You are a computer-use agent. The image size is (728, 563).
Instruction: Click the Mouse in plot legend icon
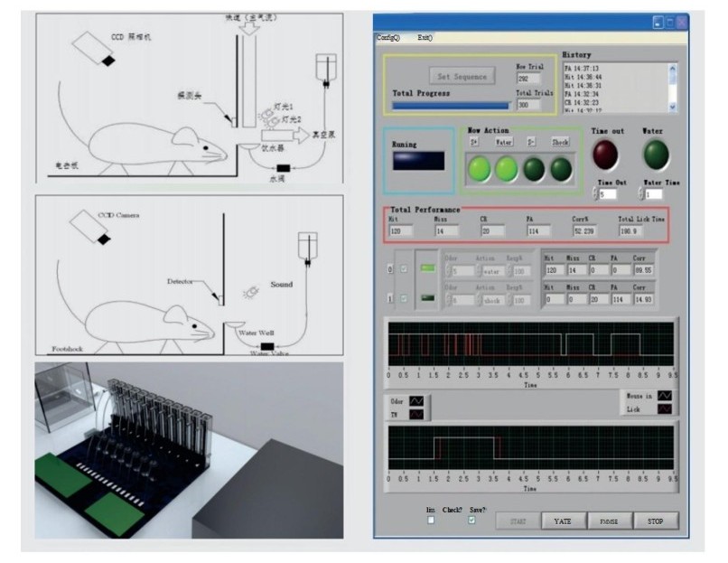coord(665,396)
